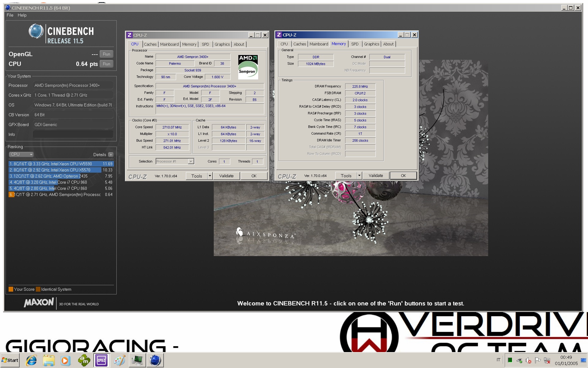Click the muted volume tray icon

[529, 360]
